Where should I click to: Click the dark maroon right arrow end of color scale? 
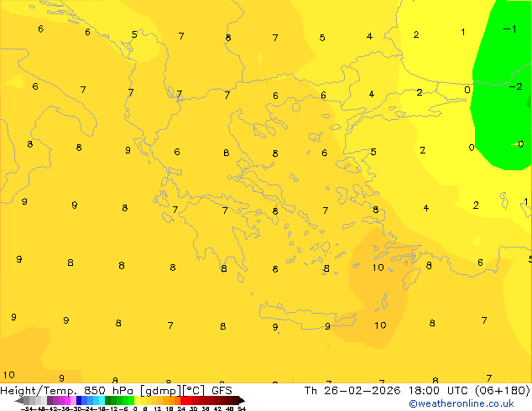coord(242,400)
